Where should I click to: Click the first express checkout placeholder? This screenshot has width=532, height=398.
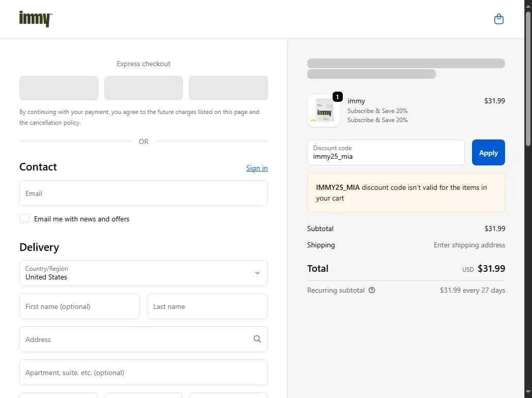[59, 88]
